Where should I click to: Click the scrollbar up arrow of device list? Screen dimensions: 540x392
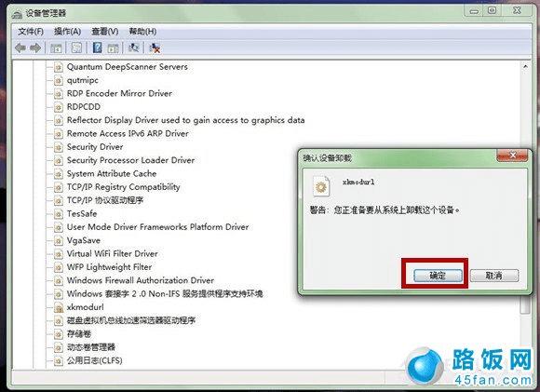(x=525, y=67)
